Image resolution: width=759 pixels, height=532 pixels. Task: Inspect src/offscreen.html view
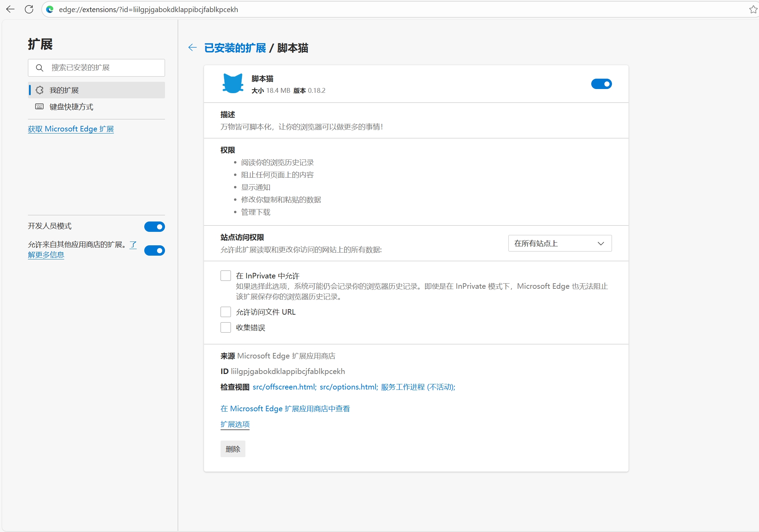click(284, 387)
